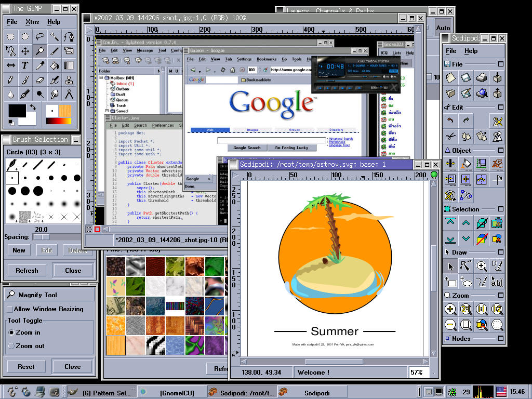Click the Auto button in Layers window
This screenshot has height=399, width=532.
pyautogui.click(x=443, y=28)
